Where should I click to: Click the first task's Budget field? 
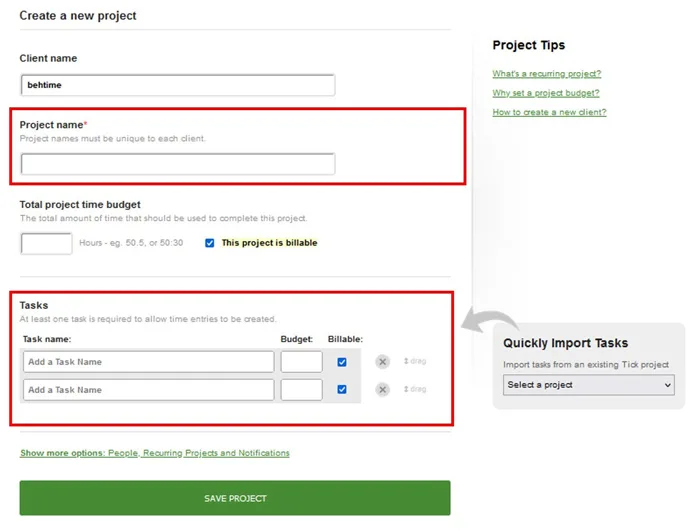[301, 362]
